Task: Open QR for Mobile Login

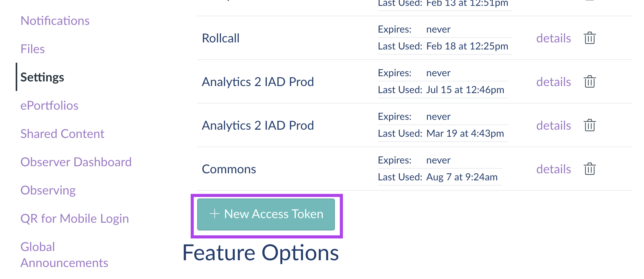Action: click(x=75, y=218)
